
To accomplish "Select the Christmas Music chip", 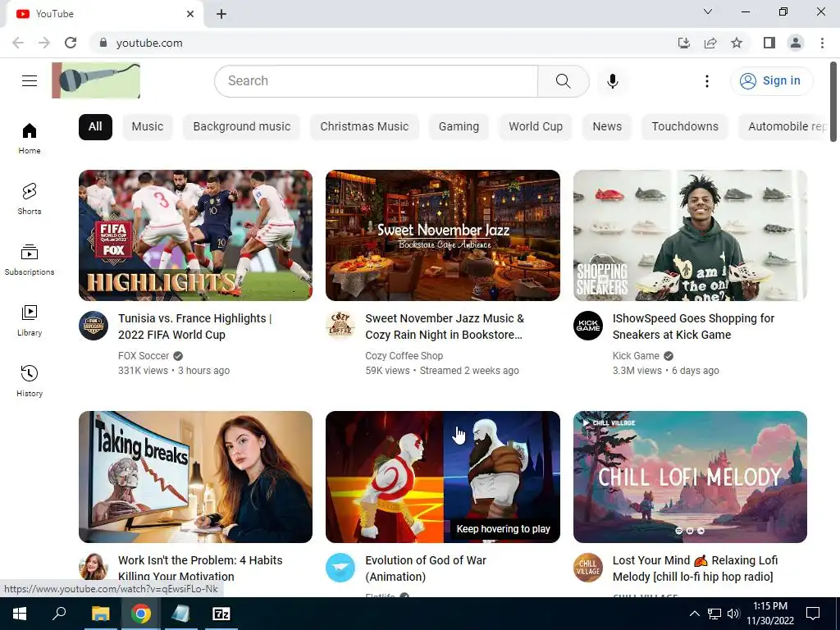I will click(x=364, y=127).
